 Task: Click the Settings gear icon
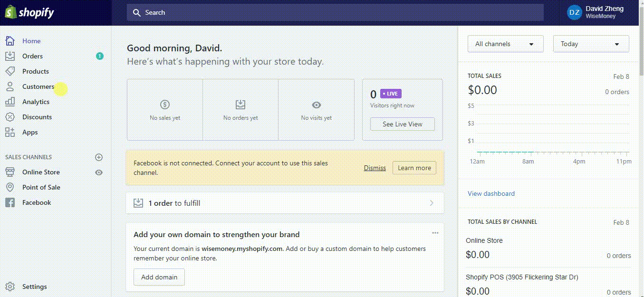[10, 287]
